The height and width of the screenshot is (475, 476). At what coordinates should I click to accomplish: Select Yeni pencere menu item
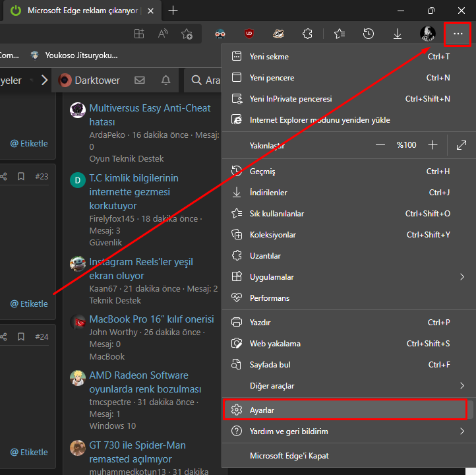349,78
